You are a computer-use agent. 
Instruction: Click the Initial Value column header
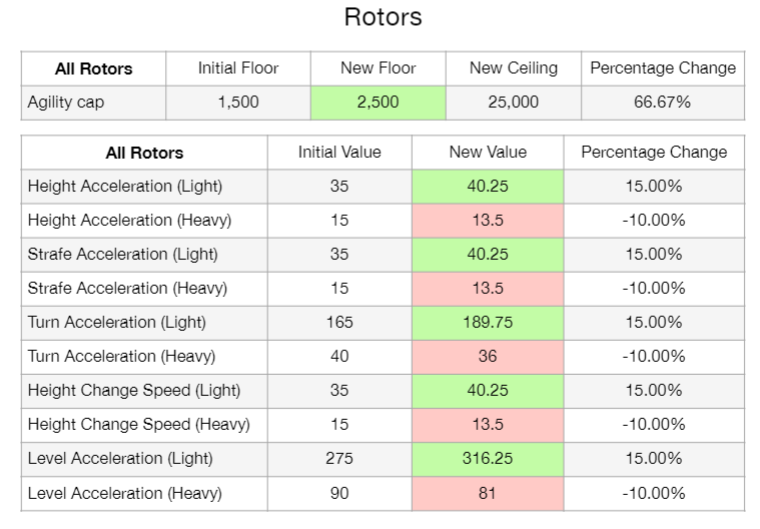339,152
